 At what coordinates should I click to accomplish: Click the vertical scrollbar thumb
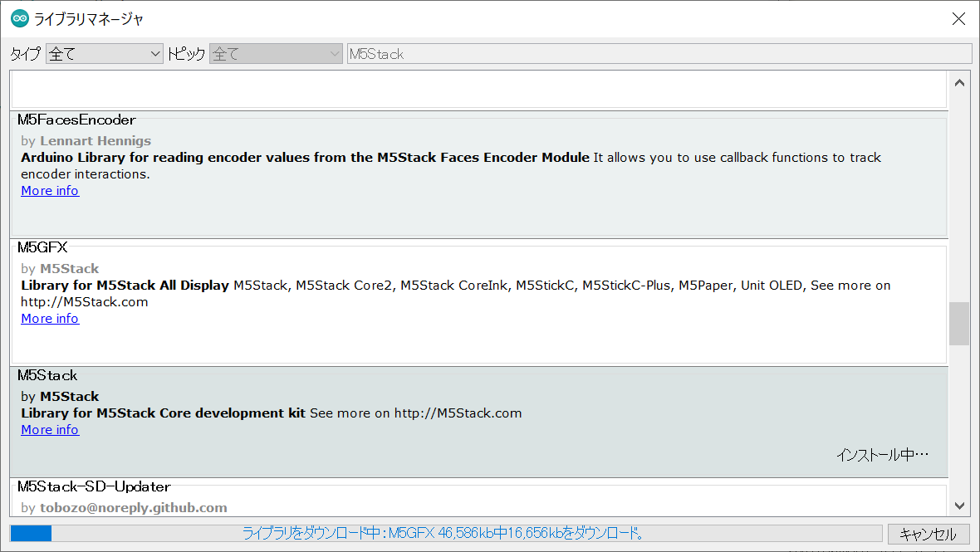click(959, 324)
